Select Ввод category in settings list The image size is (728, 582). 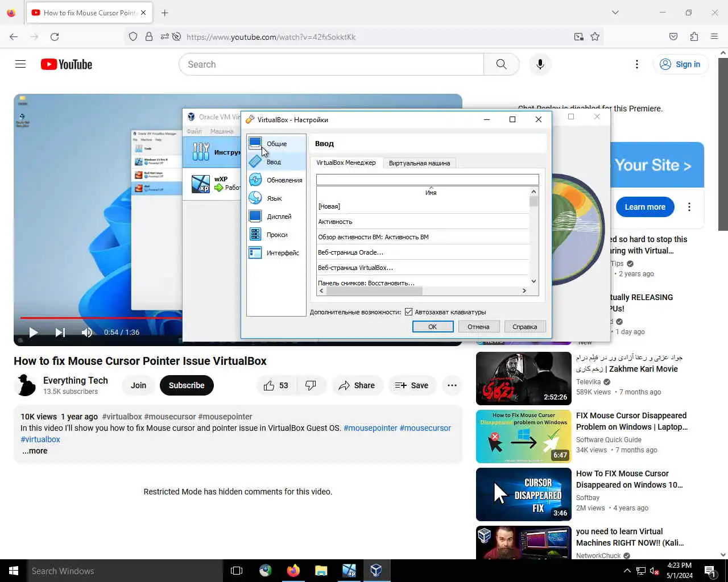click(276, 162)
